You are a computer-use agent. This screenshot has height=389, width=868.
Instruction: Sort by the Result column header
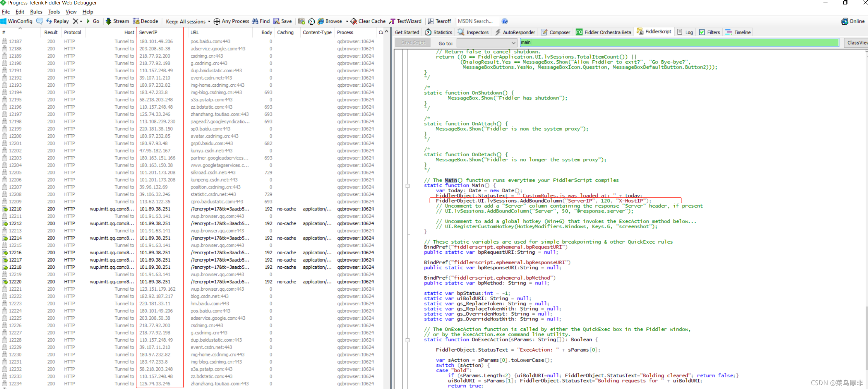tap(51, 32)
